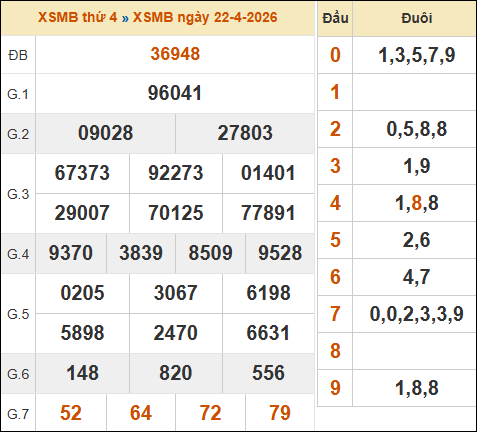Screen dimensions: 477x432
Task: Select first prize number 96041
Action: (175, 93)
